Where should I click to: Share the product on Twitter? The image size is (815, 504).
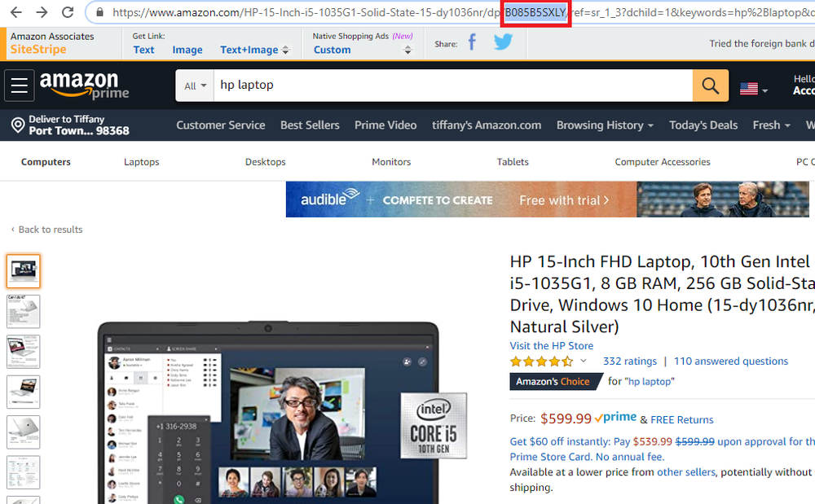coord(503,42)
